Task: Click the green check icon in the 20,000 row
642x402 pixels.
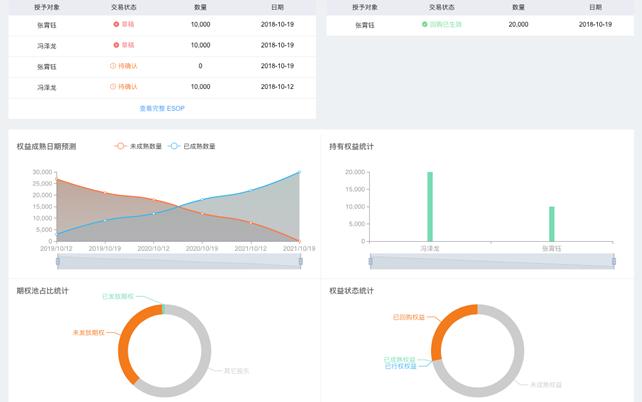Action: (425, 25)
